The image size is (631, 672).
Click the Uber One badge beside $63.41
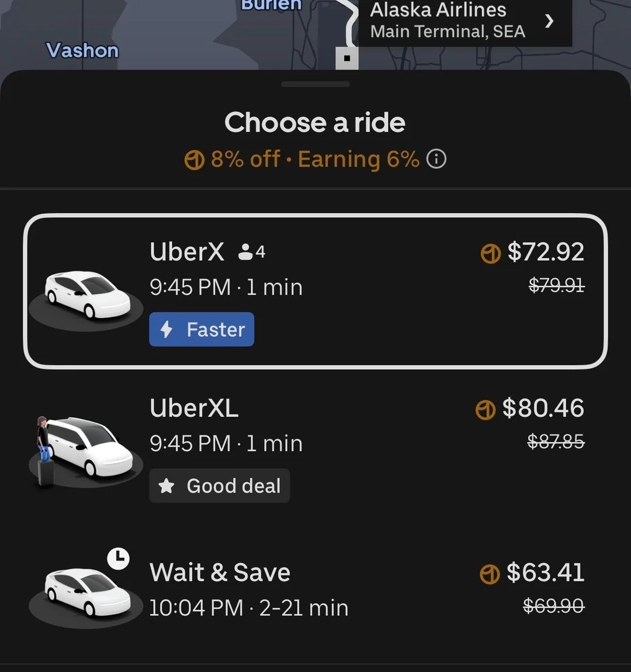coord(490,574)
